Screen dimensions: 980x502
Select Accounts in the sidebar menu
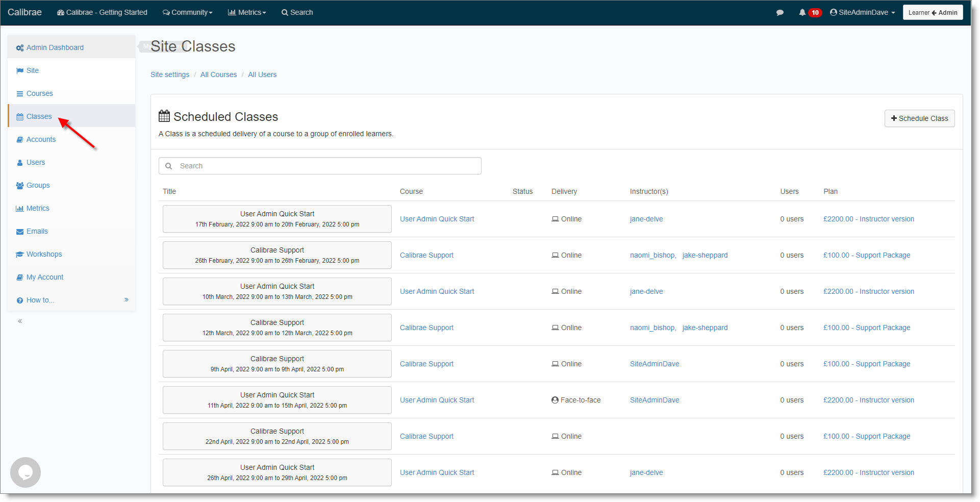[x=41, y=140]
